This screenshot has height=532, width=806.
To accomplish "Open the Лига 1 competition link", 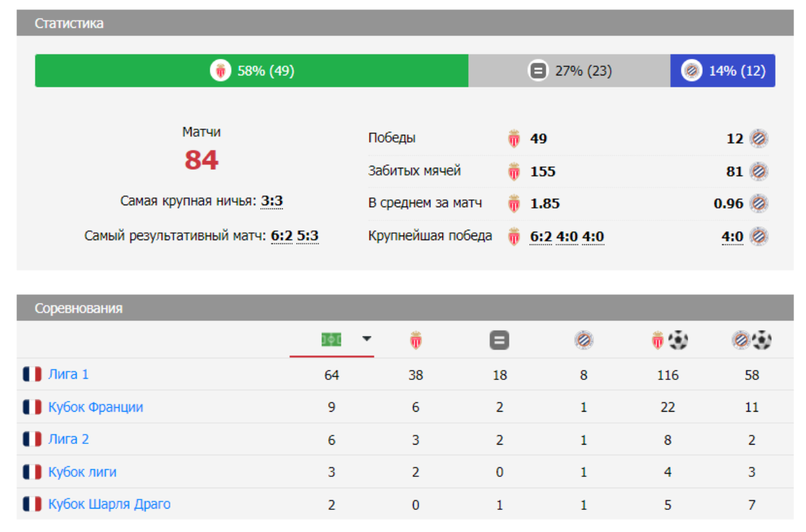I will 68,374.
